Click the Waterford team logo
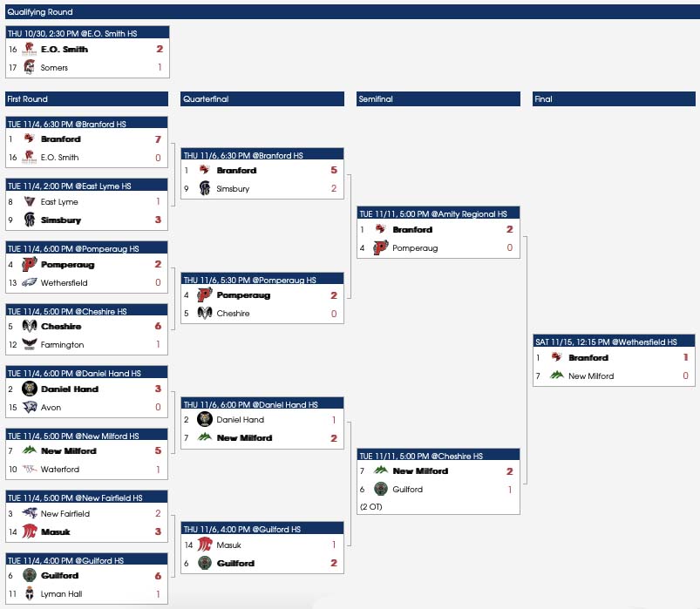700x609 pixels. pyautogui.click(x=30, y=470)
